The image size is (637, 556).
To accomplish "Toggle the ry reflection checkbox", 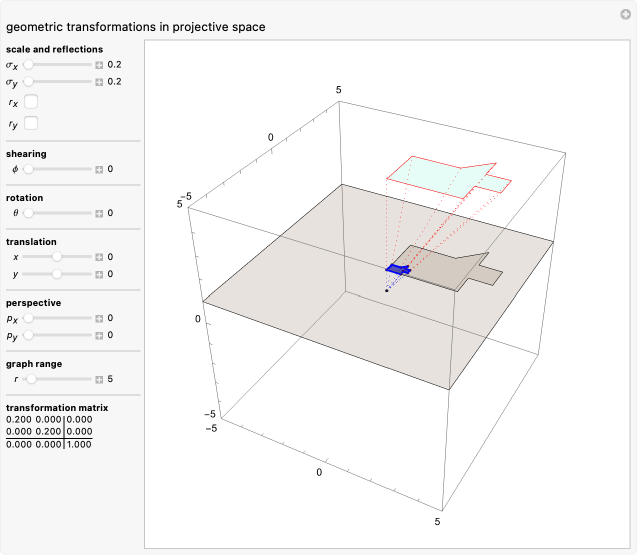I will [32, 123].
